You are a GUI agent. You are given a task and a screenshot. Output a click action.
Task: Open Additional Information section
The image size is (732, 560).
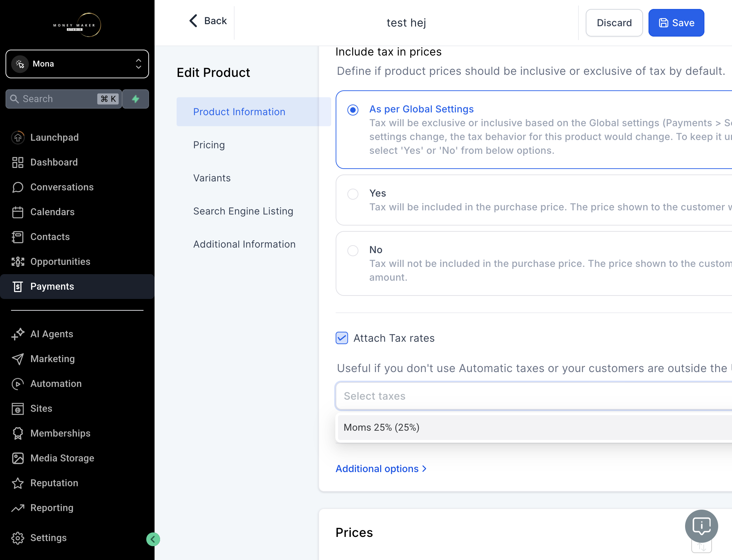pos(244,244)
